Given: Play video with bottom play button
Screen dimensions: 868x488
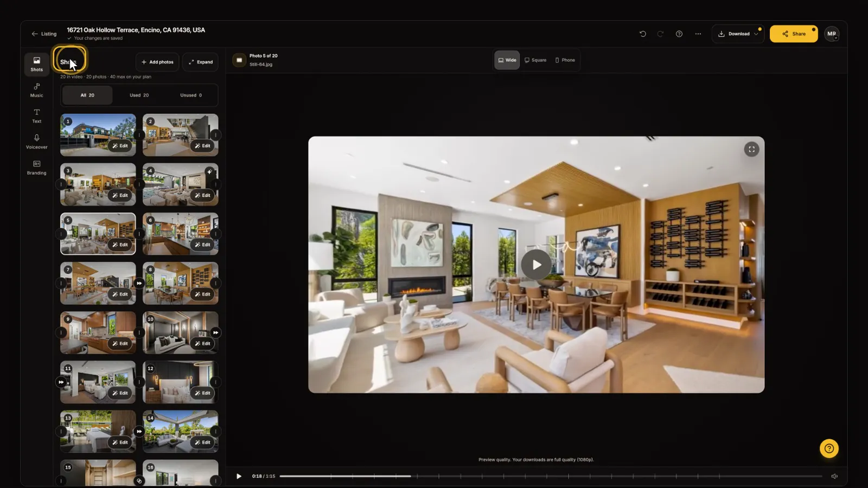Looking at the screenshot, I should tap(239, 476).
